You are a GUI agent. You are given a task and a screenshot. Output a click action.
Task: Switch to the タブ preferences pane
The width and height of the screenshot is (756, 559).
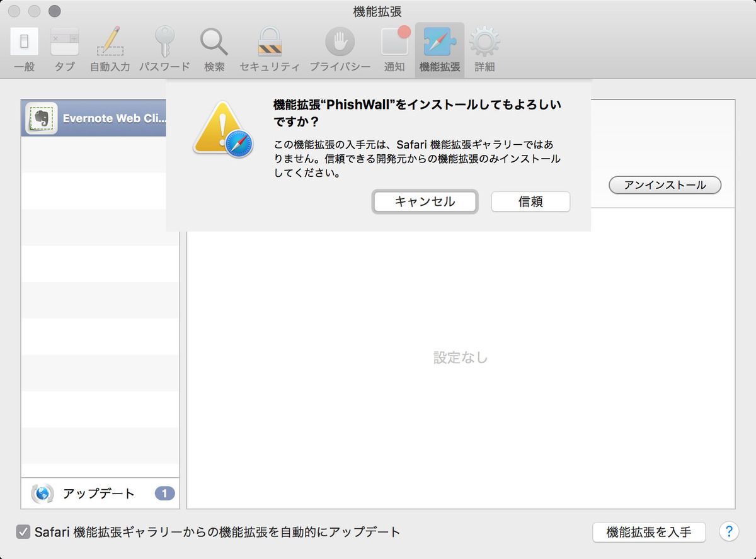[x=64, y=50]
